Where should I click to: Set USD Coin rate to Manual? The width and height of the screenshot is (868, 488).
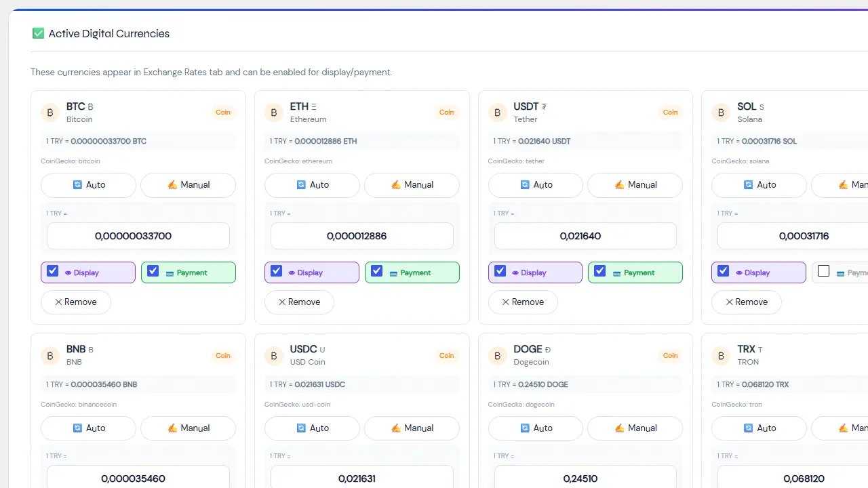pyautogui.click(x=412, y=428)
